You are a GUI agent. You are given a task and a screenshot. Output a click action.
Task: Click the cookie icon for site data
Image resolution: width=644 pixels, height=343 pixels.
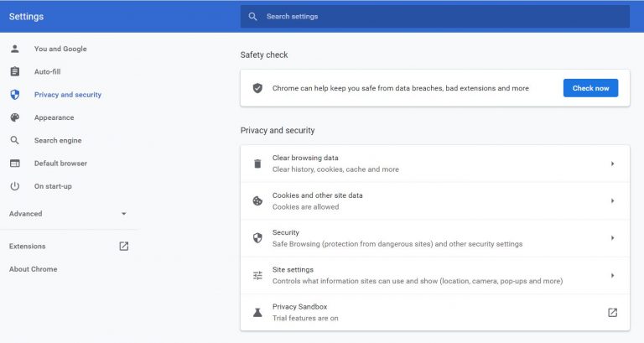tap(257, 201)
